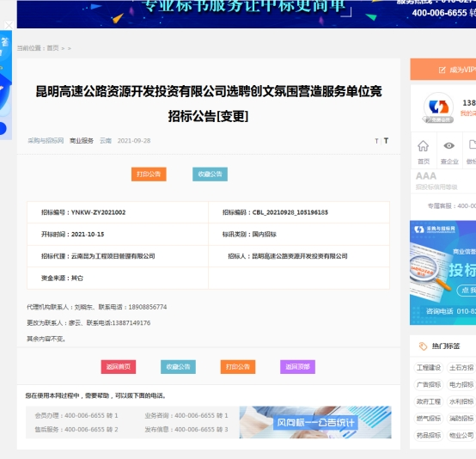The image size is (476, 459).
Task: Click the publish date 2021-09-28
Action: (x=134, y=141)
